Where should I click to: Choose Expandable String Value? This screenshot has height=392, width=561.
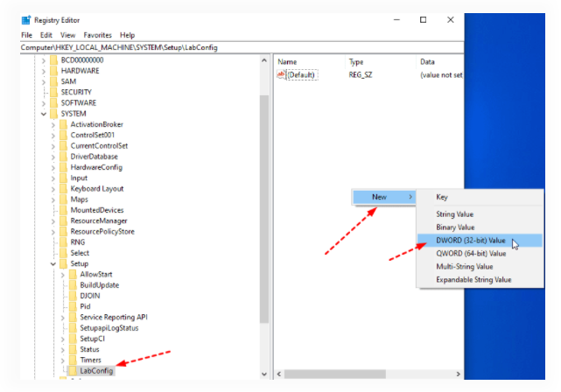(x=480, y=280)
